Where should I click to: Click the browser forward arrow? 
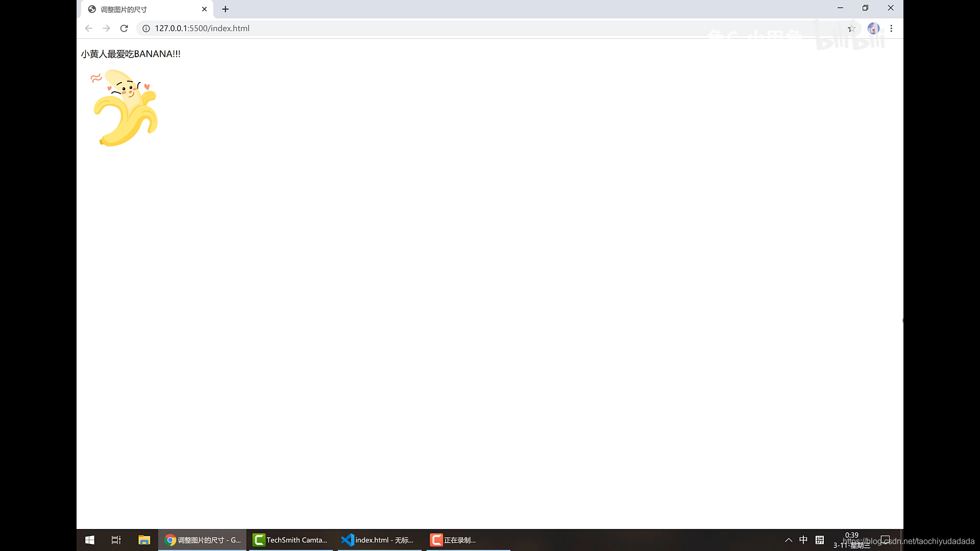coord(106,29)
